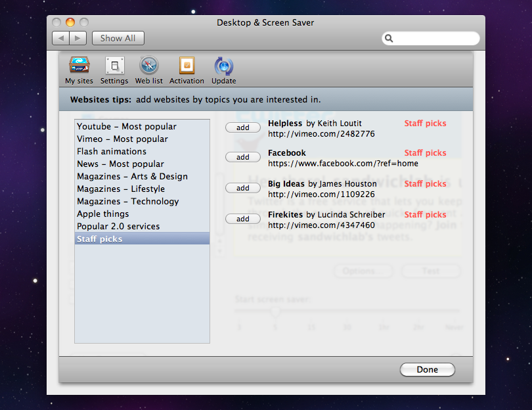Viewport: 532px width, 410px height.
Task: Select the Web list compass icon
Action: point(149,66)
